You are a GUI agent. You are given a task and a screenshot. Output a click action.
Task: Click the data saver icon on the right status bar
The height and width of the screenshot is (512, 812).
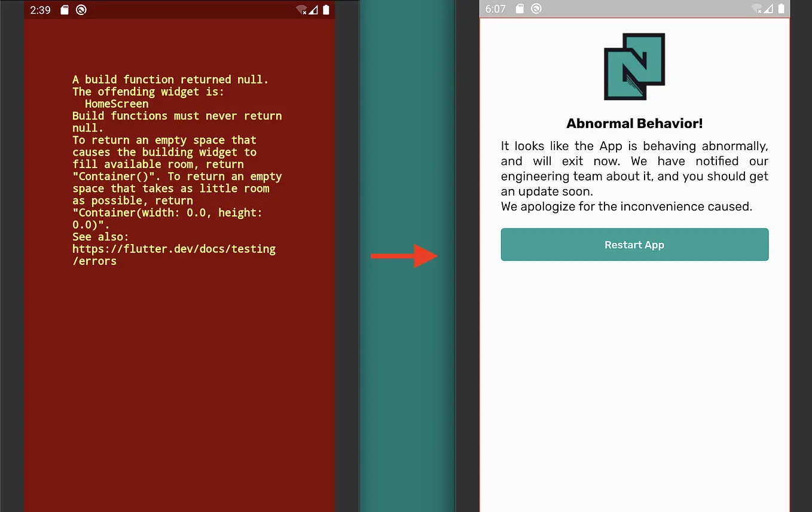536,9
